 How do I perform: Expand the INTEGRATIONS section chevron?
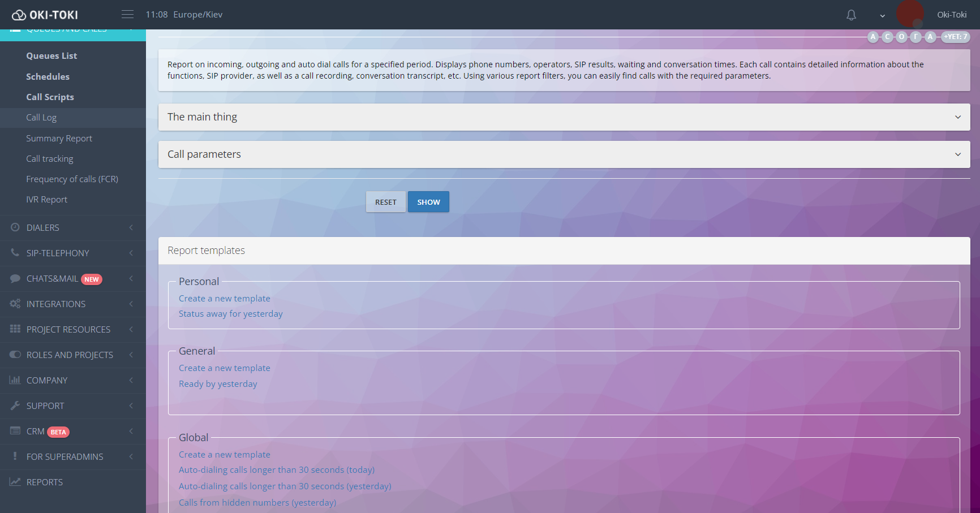[131, 304]
